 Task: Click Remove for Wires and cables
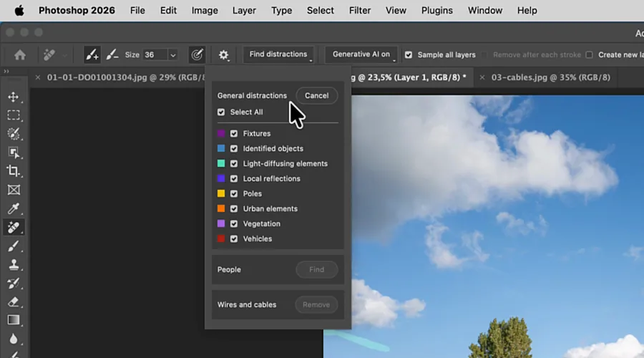pos(316,304)
